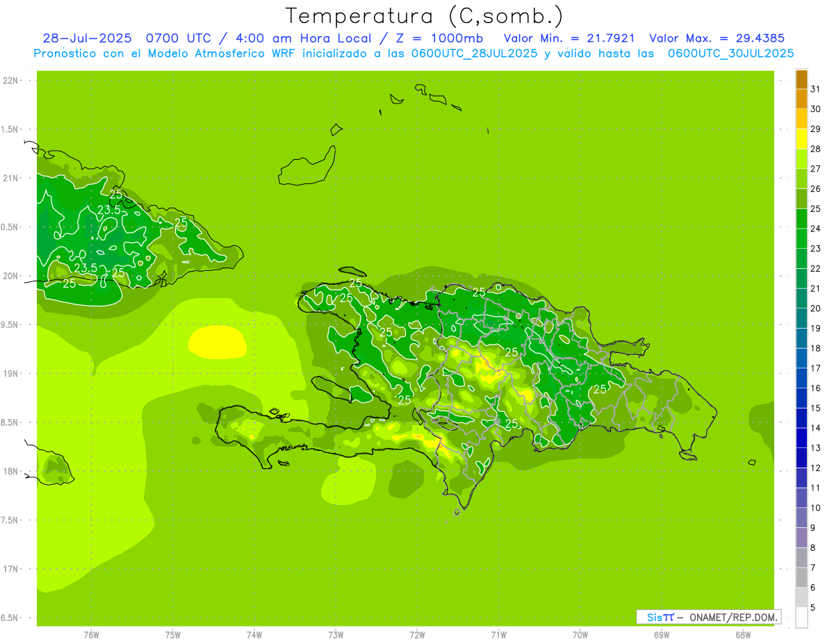Click the "21N" latitude axis label
Screen dimensions: 834x644
coord(10,178)
